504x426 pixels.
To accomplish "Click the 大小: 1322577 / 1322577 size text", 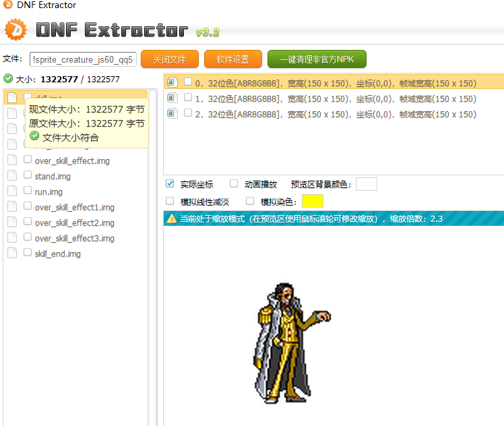I will point(67,79).
